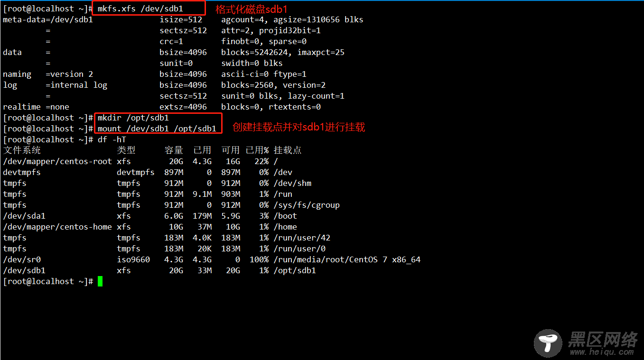
Task: Click the '/dev/sda1' filesystem entry
Action: point(24,216)
